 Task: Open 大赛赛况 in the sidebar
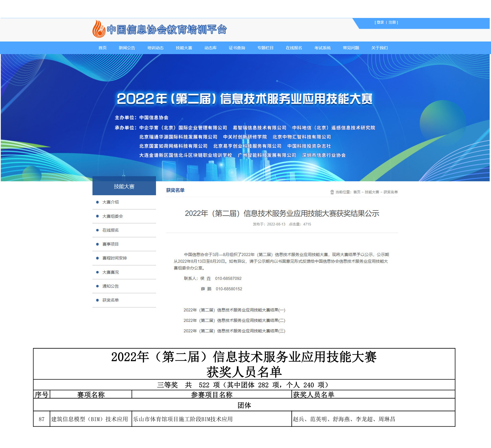[110, 272]
